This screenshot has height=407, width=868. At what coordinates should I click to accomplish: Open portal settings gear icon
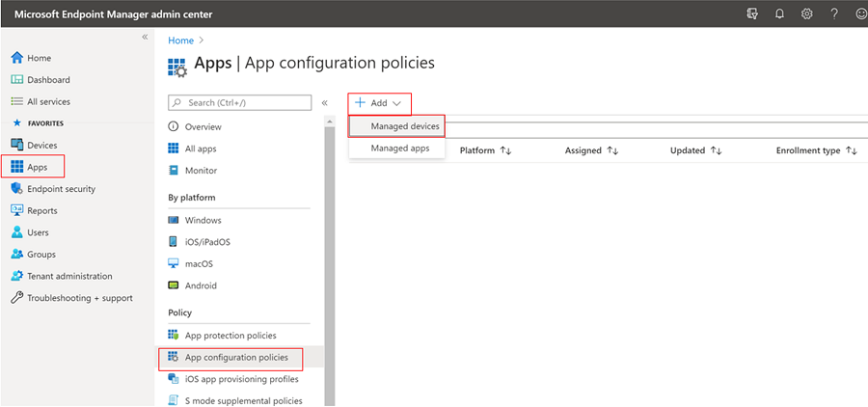(x=806, y=14)
